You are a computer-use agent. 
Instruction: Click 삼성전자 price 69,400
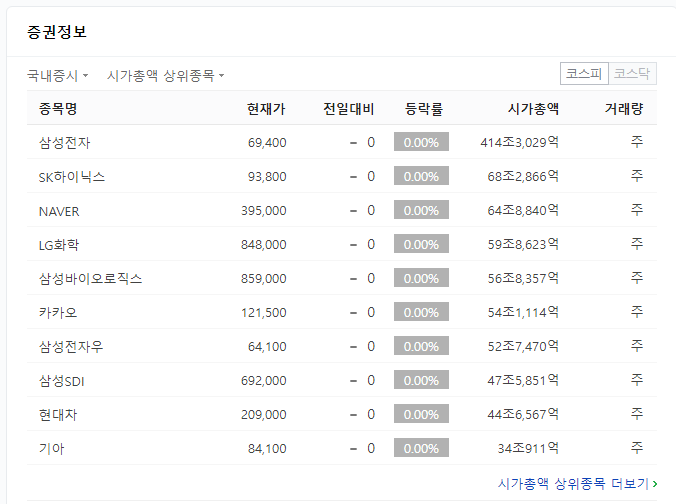[267, 143]
